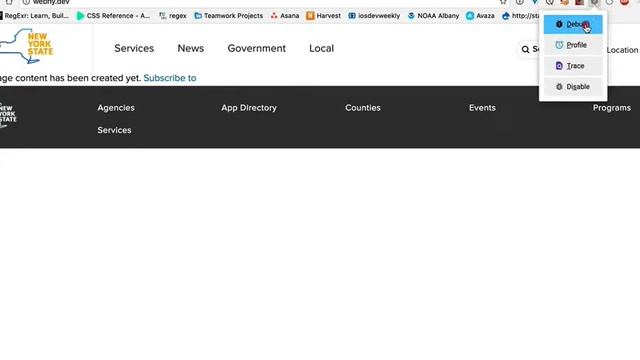Select Debug in the Xdebug popup

573,24
